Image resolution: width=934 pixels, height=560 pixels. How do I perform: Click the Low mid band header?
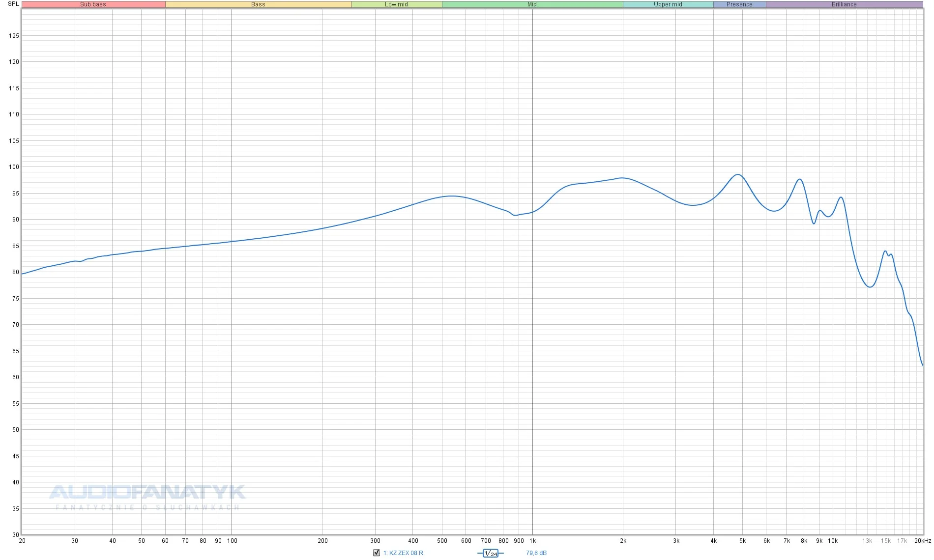[x=396, y=4]
